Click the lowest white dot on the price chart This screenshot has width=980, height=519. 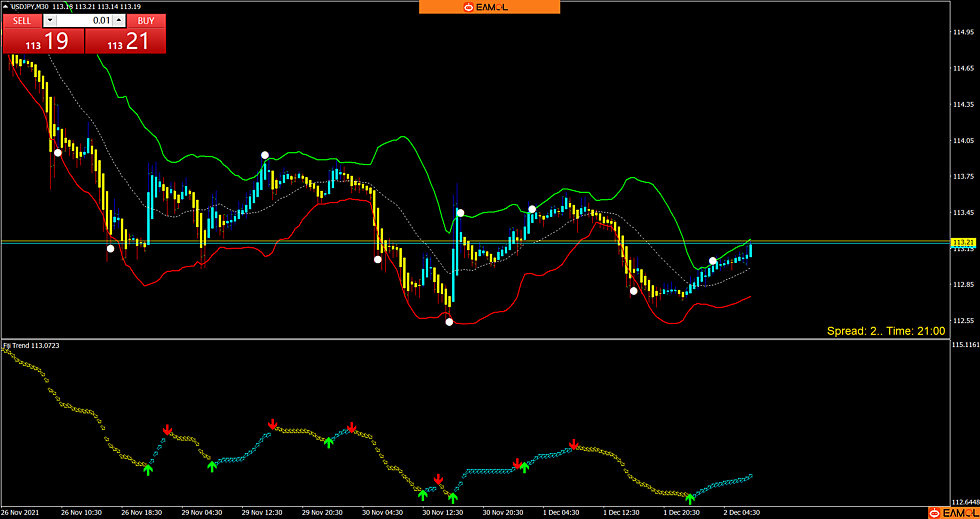pyautogui.click(x=449, y=322)
